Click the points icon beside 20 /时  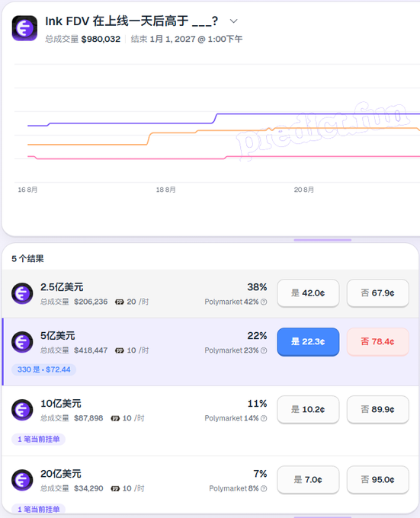point(119,302)
